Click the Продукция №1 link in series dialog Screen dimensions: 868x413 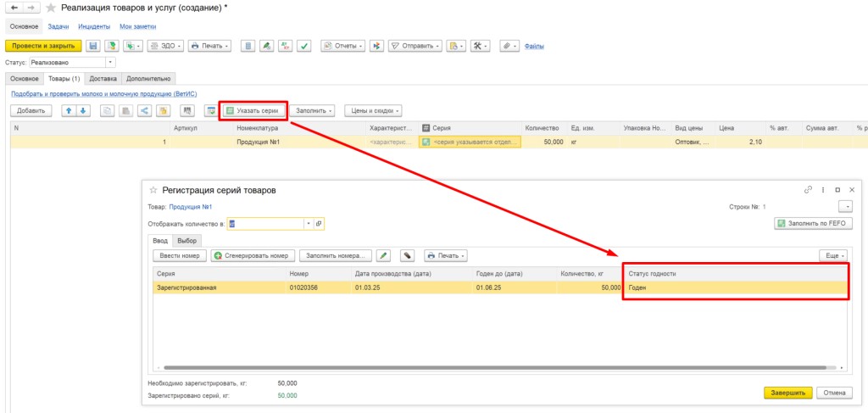[191, 207]
